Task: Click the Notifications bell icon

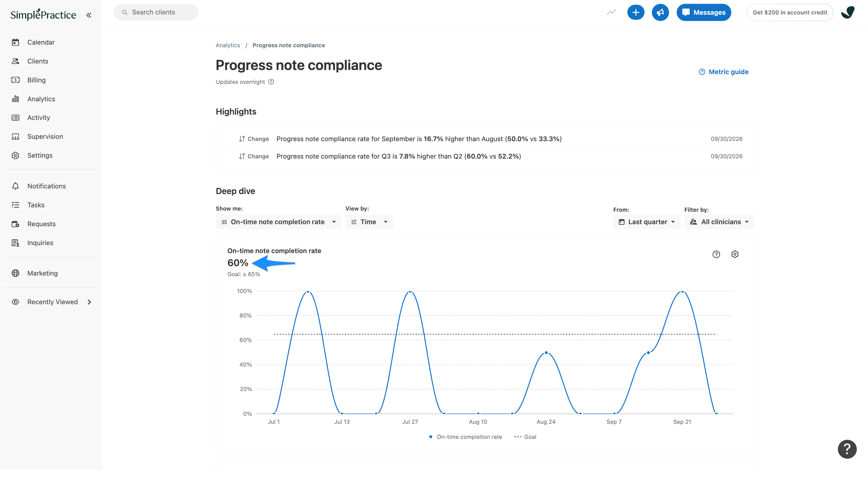Action: (15, 186)
